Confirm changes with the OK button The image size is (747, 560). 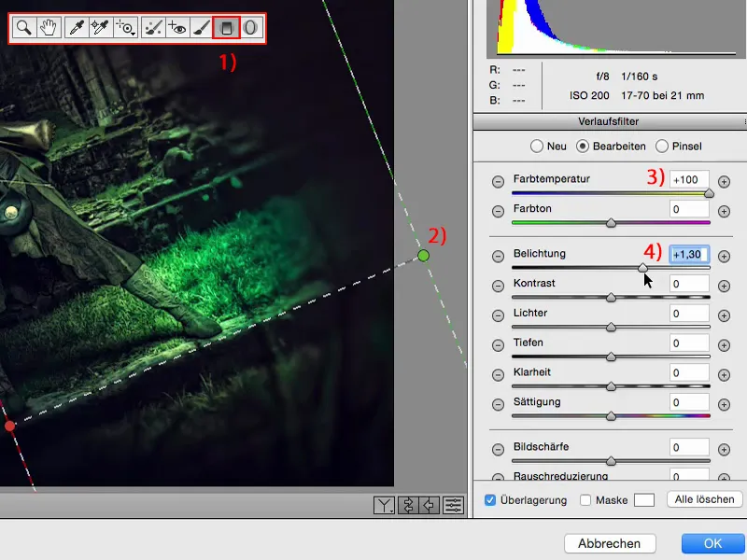pyautogui.click(x=712, y=543)
